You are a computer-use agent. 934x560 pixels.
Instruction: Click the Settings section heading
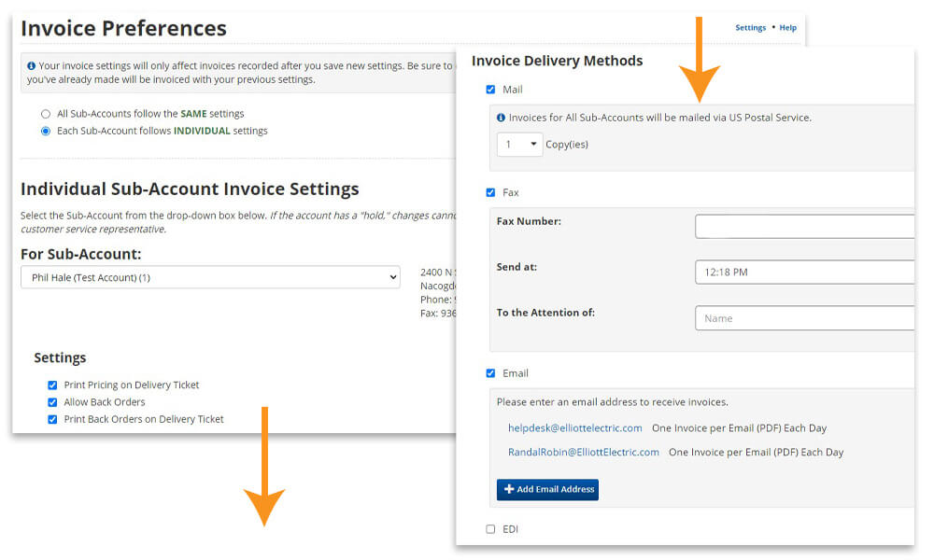[x=60, y=357]
